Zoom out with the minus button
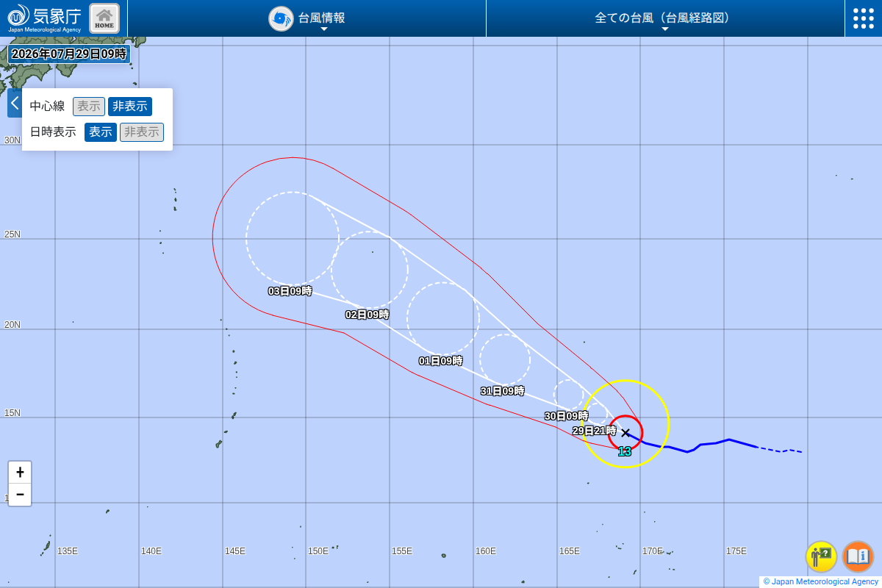This screenshot has width=882, height=588. [x=20, y=495]
